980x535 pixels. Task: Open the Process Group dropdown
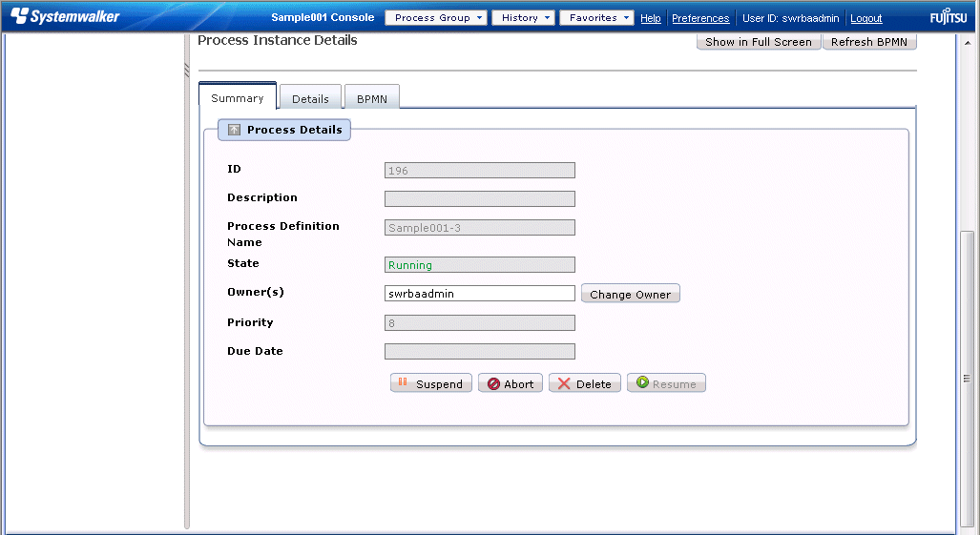(436, 17)
